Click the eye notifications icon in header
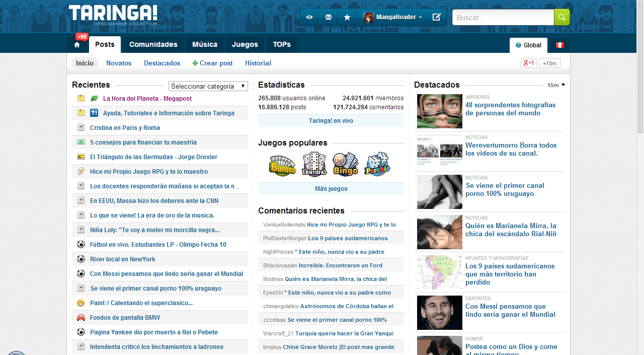 309,17
